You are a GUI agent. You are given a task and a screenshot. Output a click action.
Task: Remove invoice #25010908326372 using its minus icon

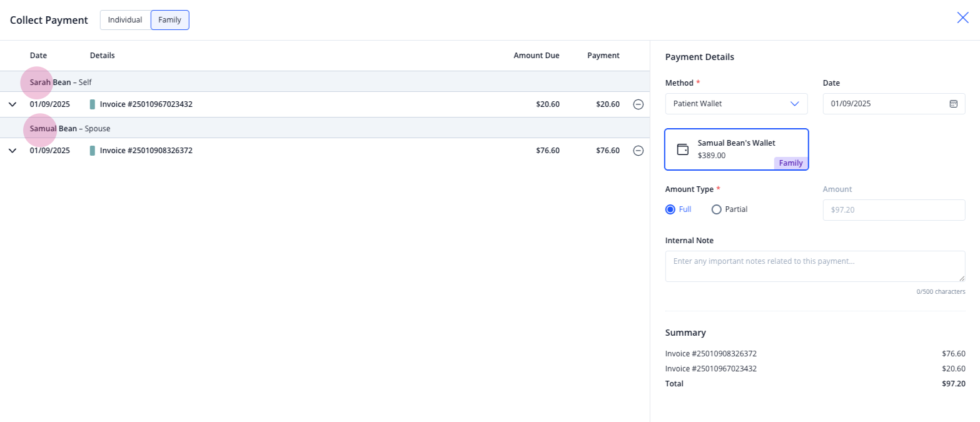639,151
